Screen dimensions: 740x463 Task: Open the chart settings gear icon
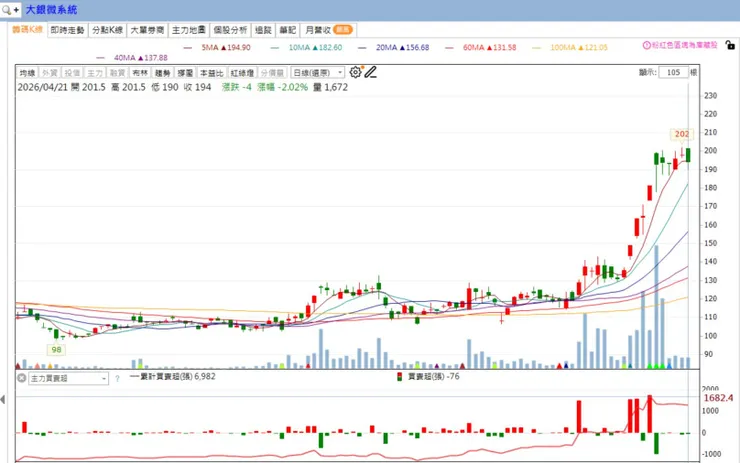pyautogui.click(x=355, y=72)
